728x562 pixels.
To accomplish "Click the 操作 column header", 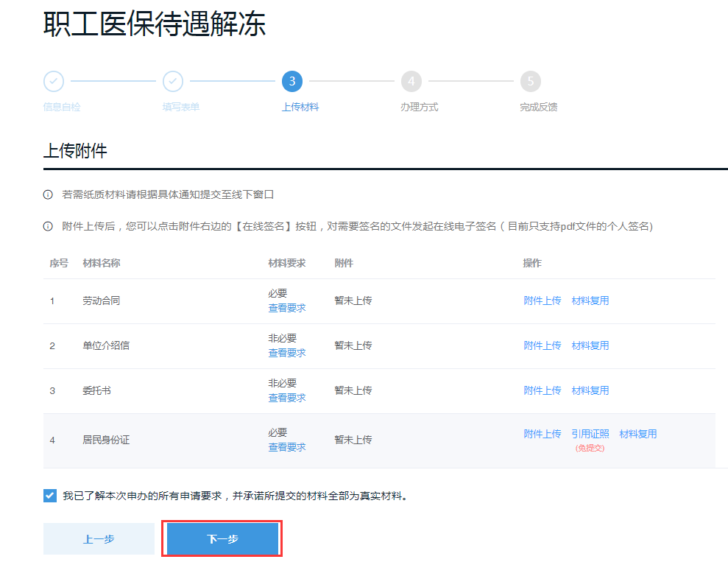I will pos(532,264).
